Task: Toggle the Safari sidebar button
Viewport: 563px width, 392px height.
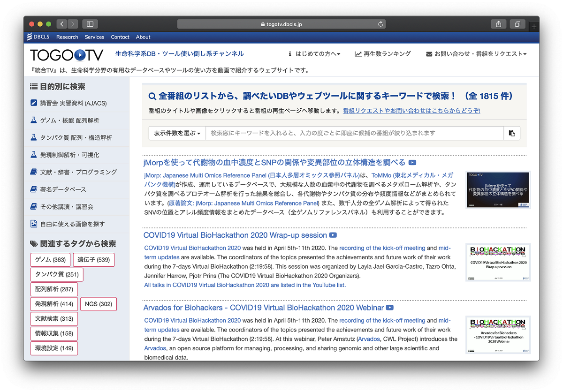Action: 90,24
